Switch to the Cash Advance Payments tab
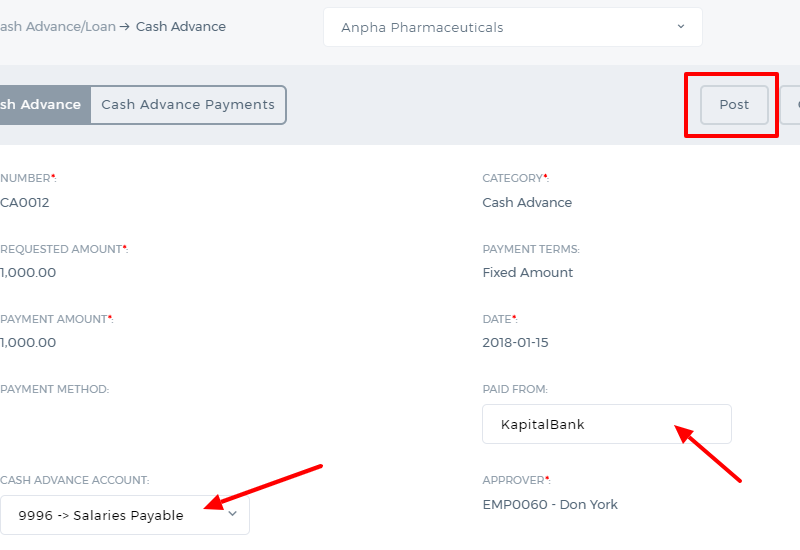 coord(188,105)
